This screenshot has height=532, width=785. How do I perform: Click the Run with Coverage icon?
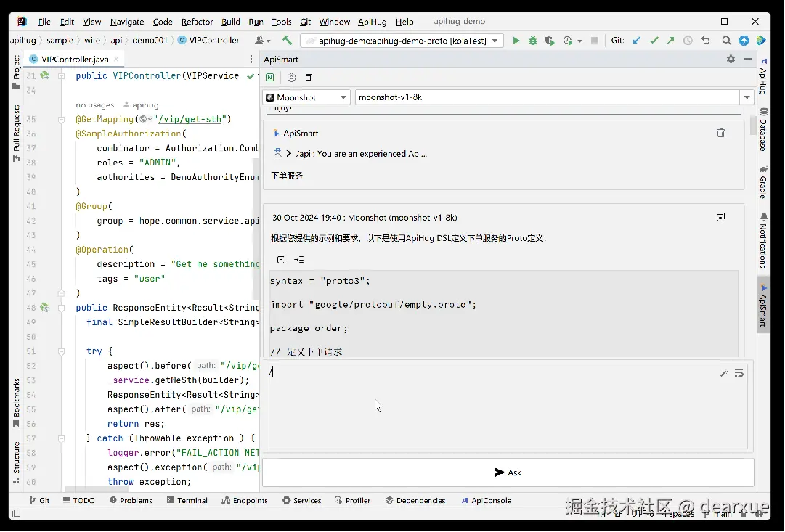[550, 41]
